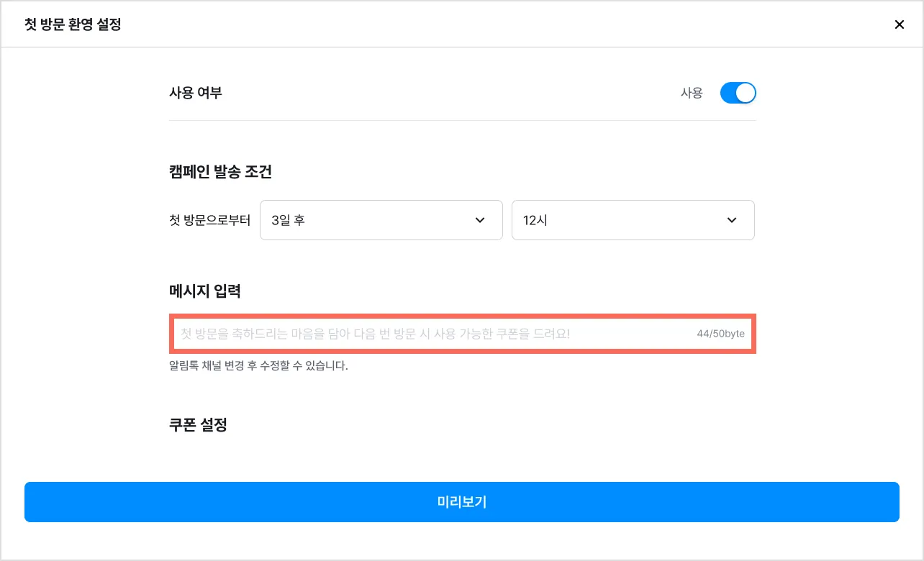Screen dimensions: 924x561
Task: Click the 쿠폰 설정 section heading
Action: [198, 425]
